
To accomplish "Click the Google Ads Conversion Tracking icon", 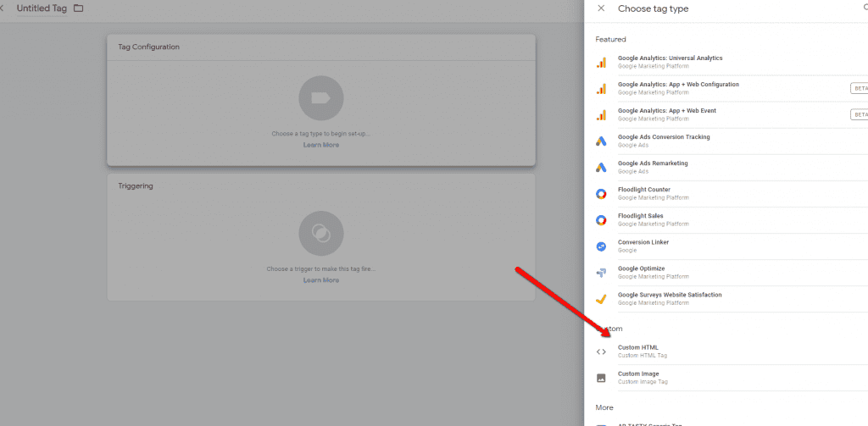I will 601,141.
